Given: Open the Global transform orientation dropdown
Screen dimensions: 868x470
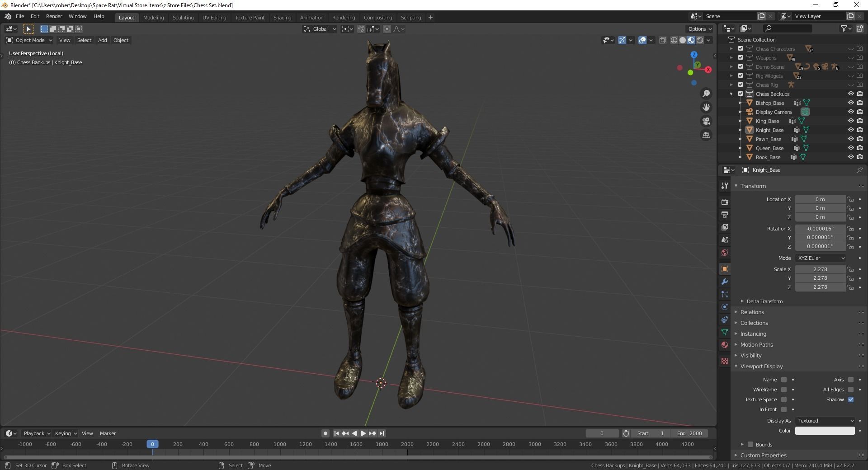Looking at the screenshot, I should (x=320, y=29).
